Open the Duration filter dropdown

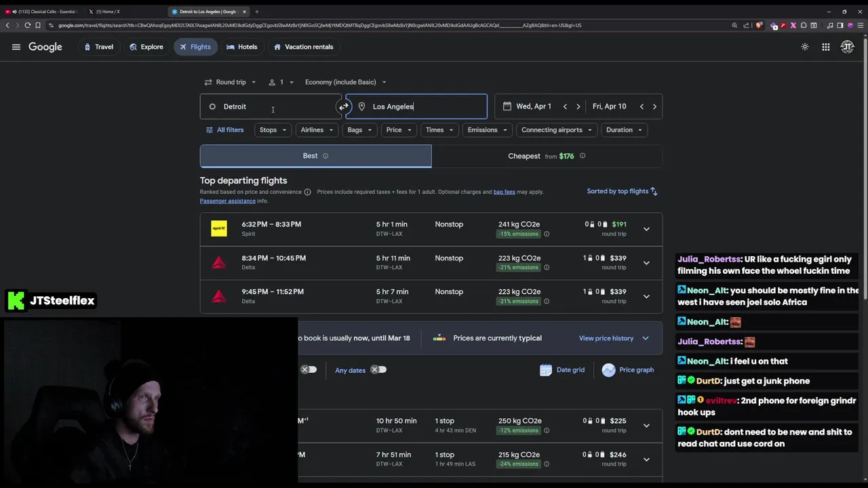625,130
